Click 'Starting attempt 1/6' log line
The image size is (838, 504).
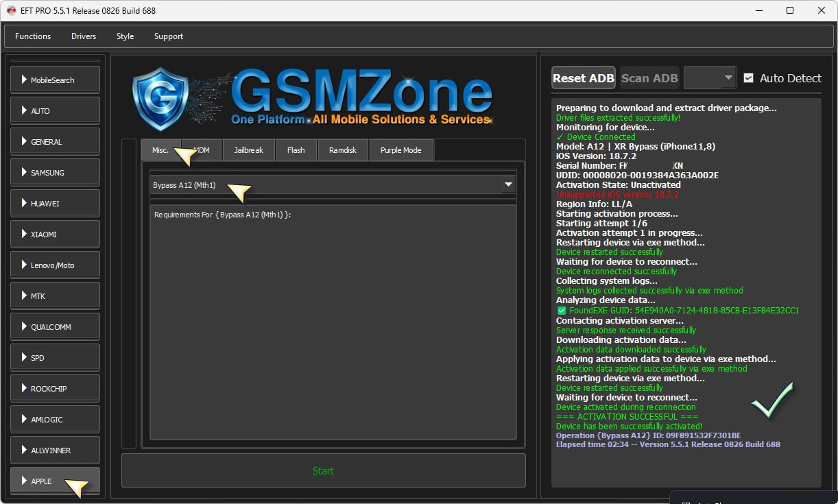601,223
